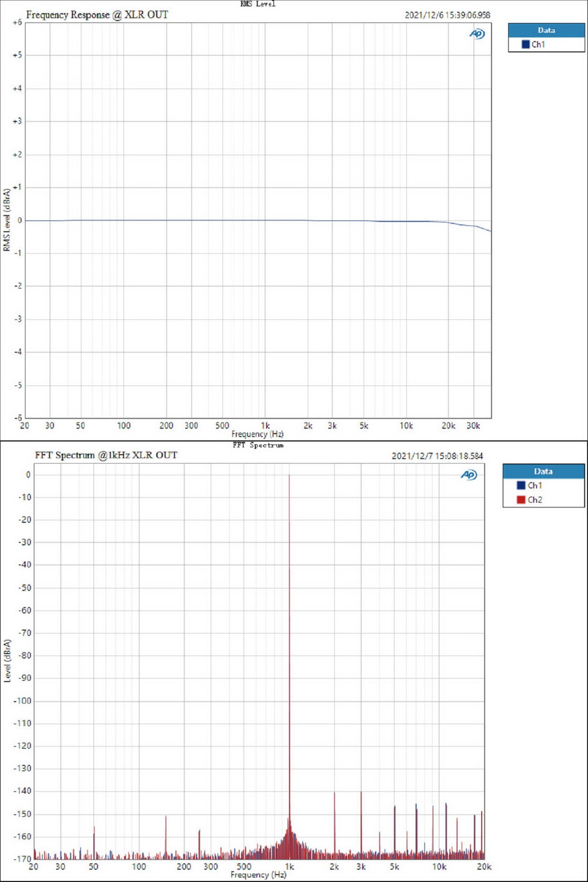Click the 2021/12/7 timestamp on the bottom graph
This screenshot has height=882, width=588.
pos(438,456)
